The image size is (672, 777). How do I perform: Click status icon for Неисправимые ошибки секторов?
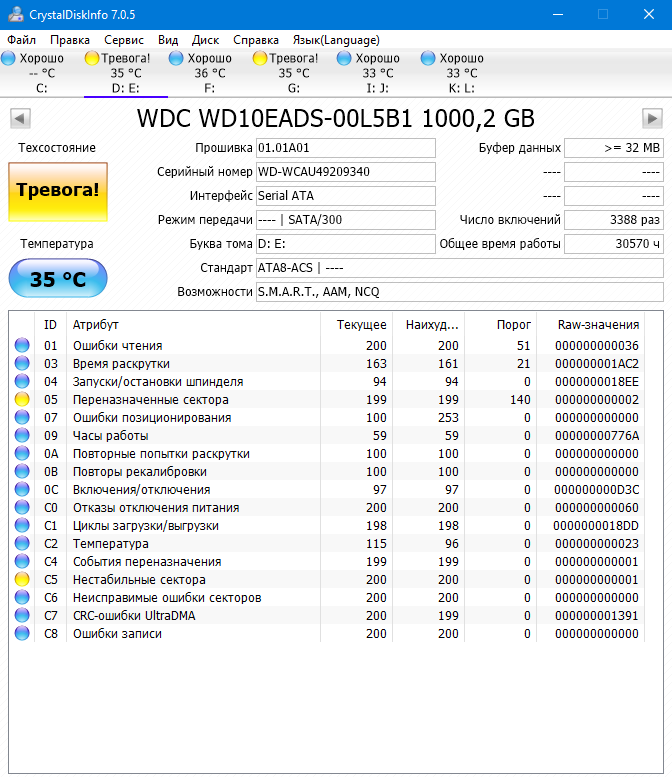coord(22,598)
